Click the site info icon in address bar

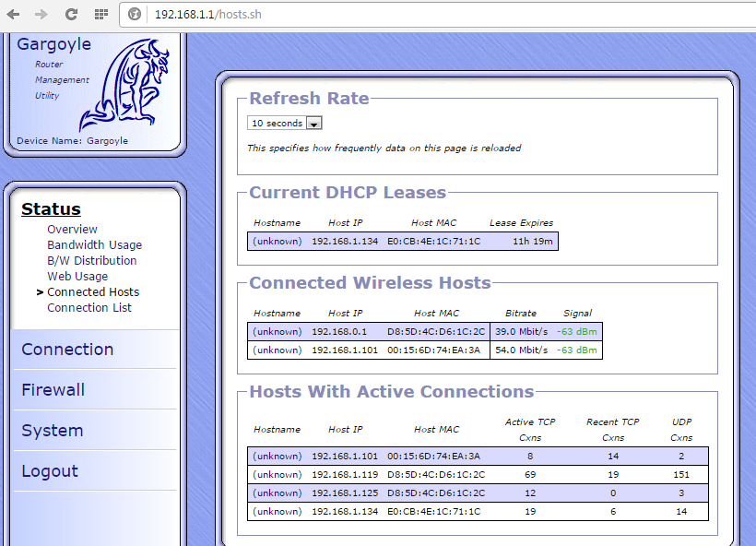[x=135, y=15]
